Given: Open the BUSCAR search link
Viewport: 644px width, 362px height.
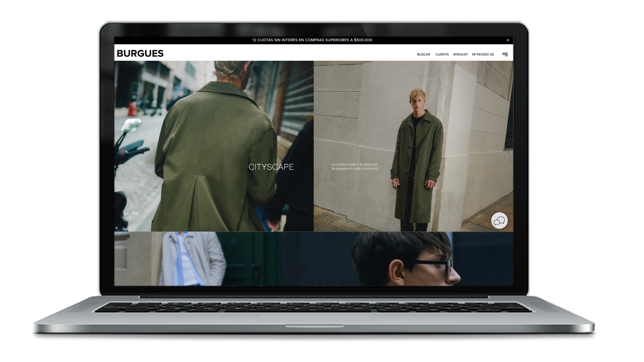Looking at the screenshot, I should [x=423, y=54].
